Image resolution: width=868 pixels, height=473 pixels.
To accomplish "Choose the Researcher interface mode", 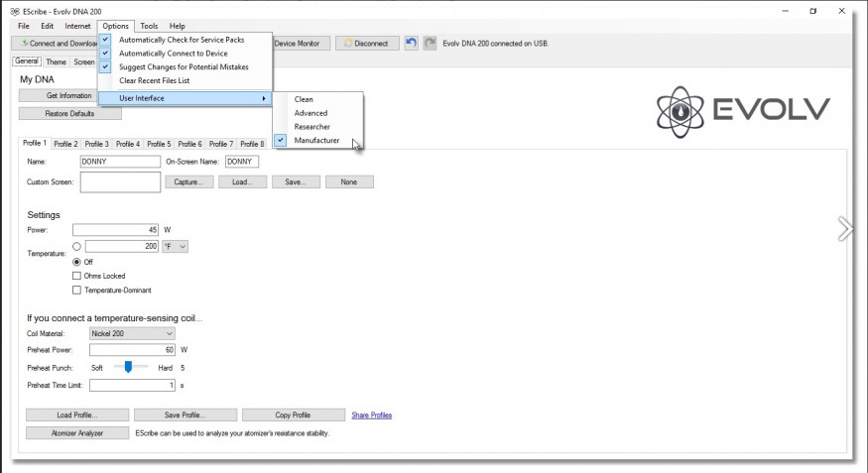I will click(318, 127).
